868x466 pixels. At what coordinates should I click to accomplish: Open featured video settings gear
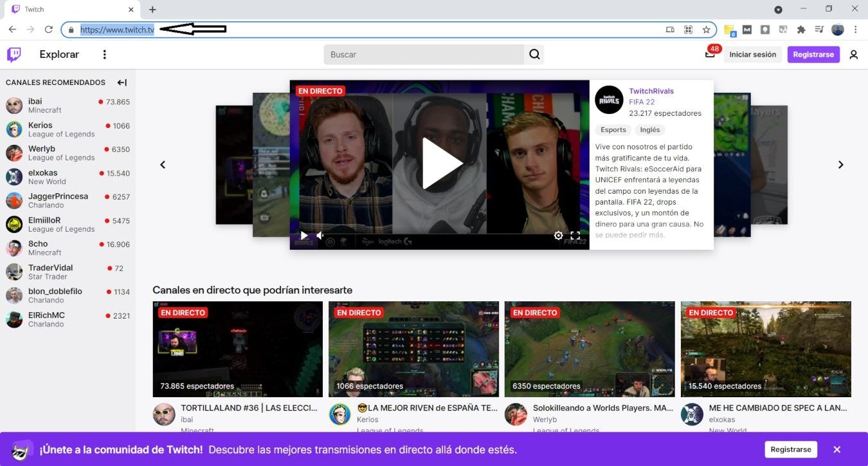point(558,236)
